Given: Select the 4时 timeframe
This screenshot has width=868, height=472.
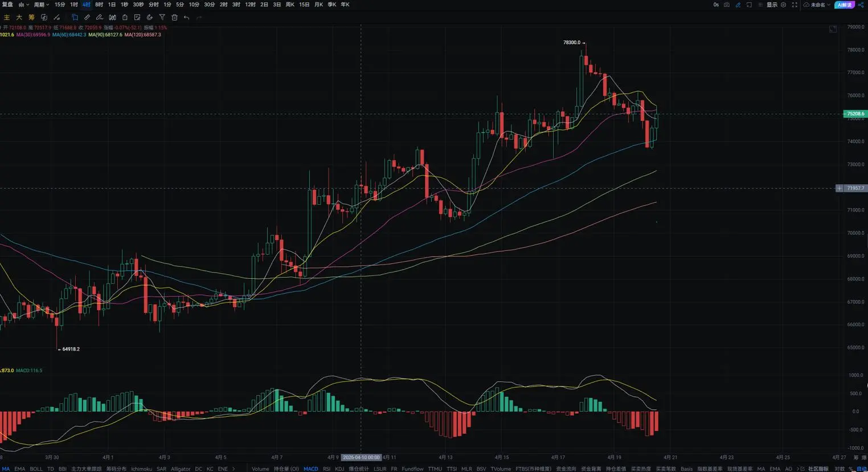Looking at the screenshot, I should tap(86, 5).
